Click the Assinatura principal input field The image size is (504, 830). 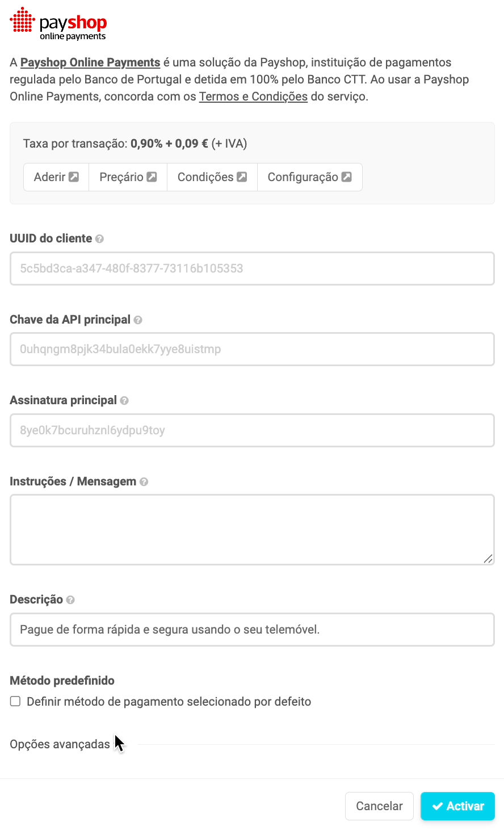point(252,430)
